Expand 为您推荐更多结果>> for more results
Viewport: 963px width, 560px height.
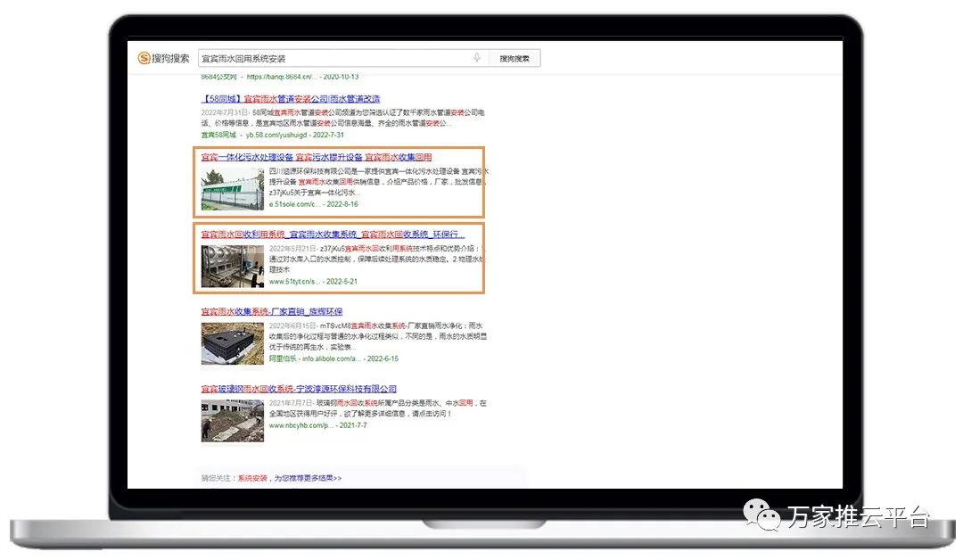coord(306,478)
